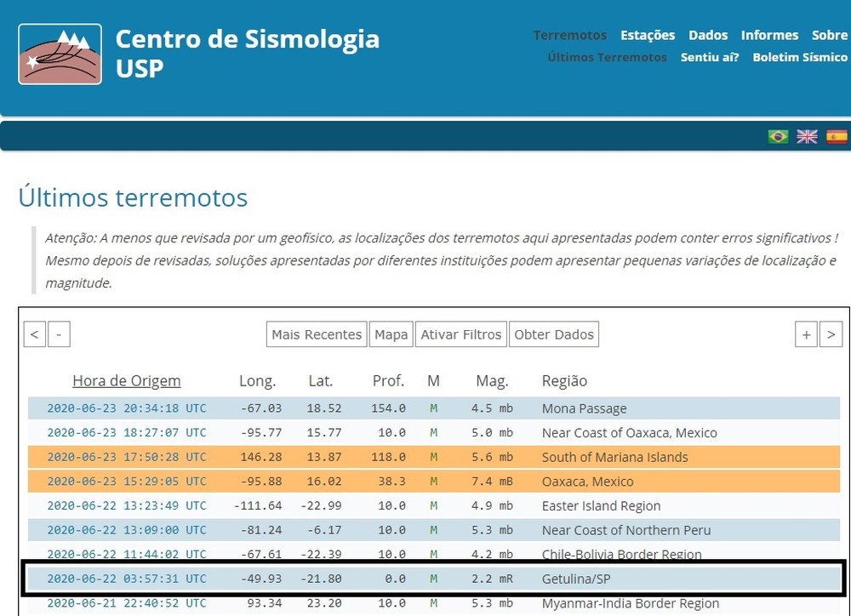
Task: Open the Mapa view button
Action: 391,334
